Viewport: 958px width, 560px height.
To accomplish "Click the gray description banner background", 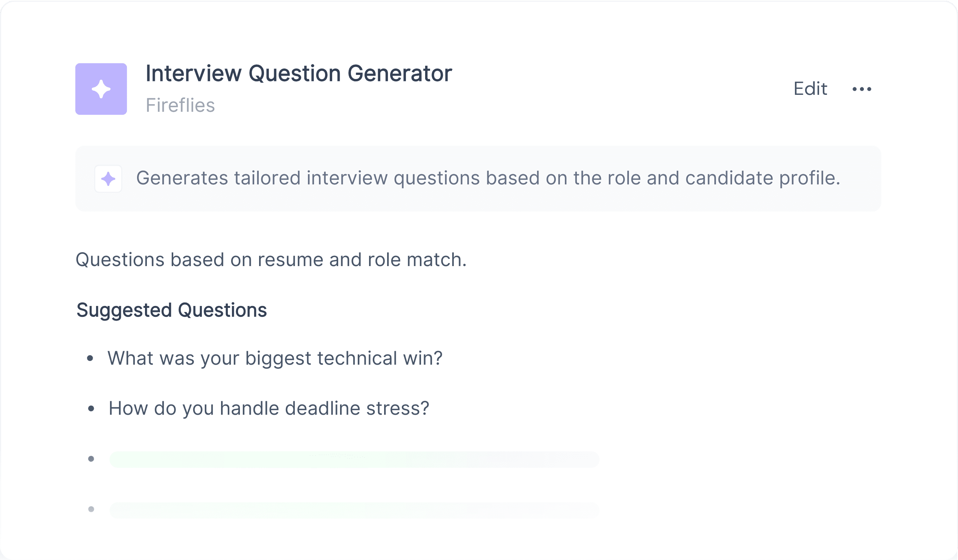I will point(478,178).
